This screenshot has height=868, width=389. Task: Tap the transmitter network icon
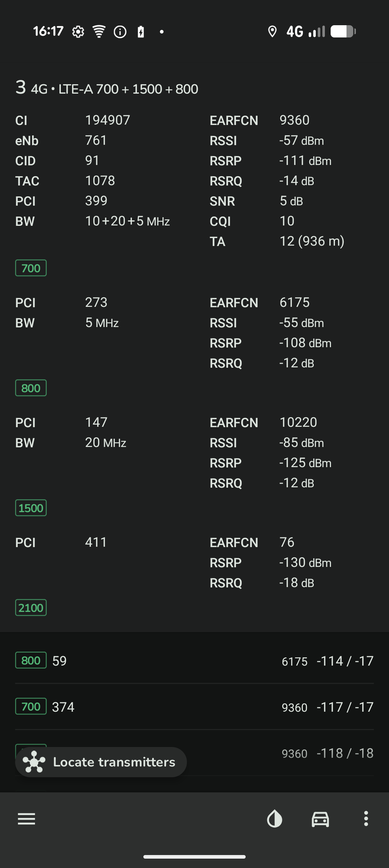click(34, 762)
